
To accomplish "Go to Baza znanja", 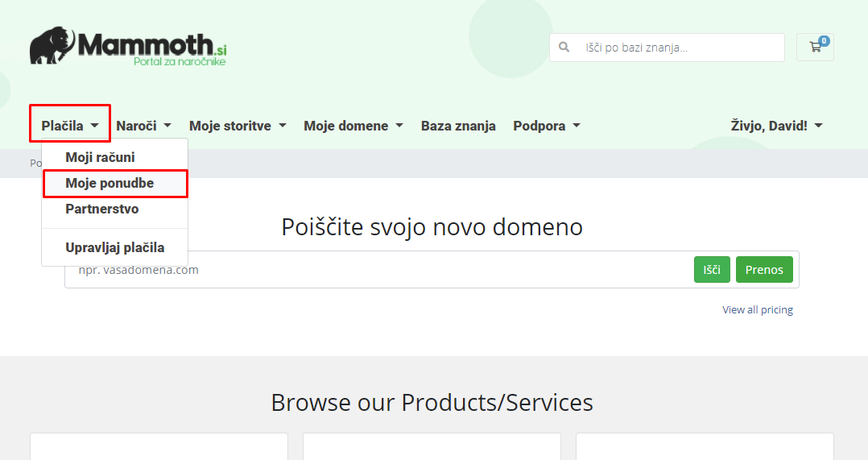I will click(458, 126).
